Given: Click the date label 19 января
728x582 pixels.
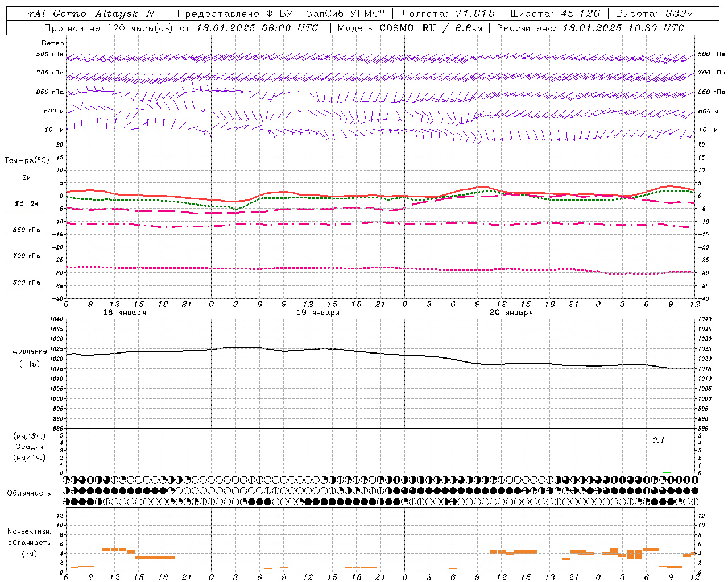Looking at the screenshot, I should pyautogui.click(x=318, y=313).
